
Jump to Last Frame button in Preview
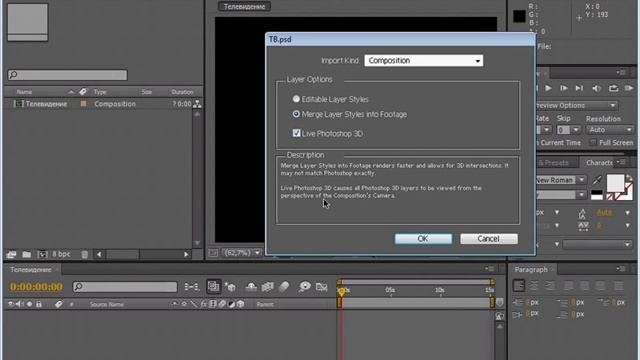click(x=579, y=88)
